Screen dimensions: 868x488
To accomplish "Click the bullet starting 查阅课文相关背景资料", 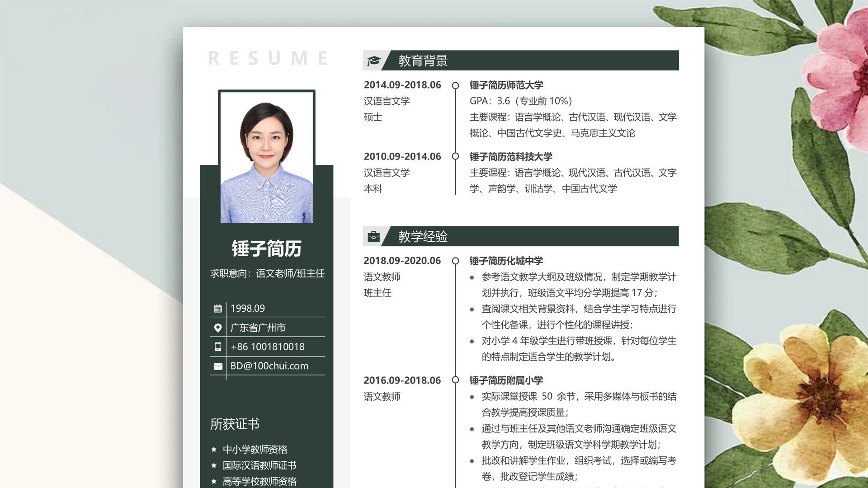I will click(573, 317).
